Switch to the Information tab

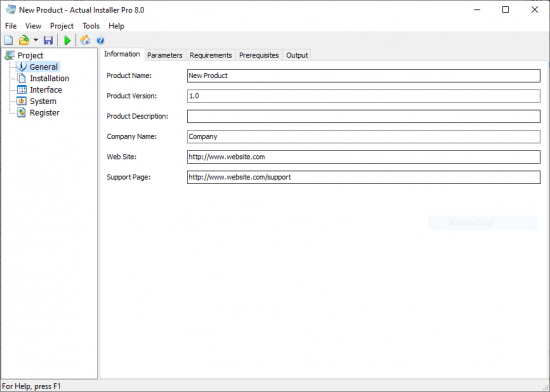coord(122,54)
